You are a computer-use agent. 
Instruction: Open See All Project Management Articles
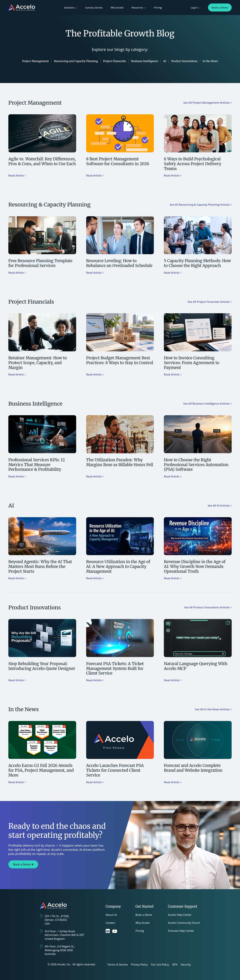[x=207, y=103]
